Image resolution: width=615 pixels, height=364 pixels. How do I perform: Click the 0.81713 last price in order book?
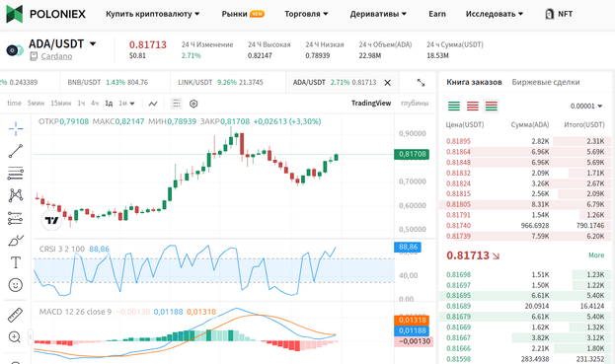468,255
